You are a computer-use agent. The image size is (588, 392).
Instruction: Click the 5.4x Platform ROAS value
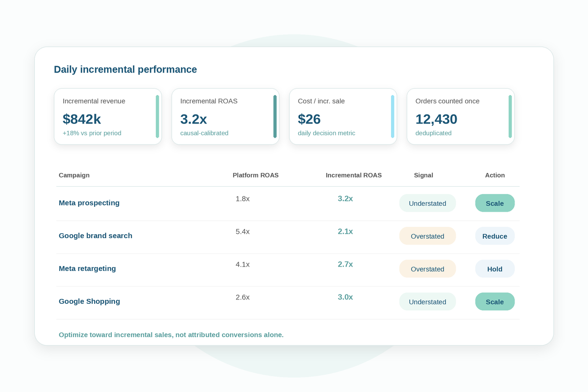click(x=243, y=231)
